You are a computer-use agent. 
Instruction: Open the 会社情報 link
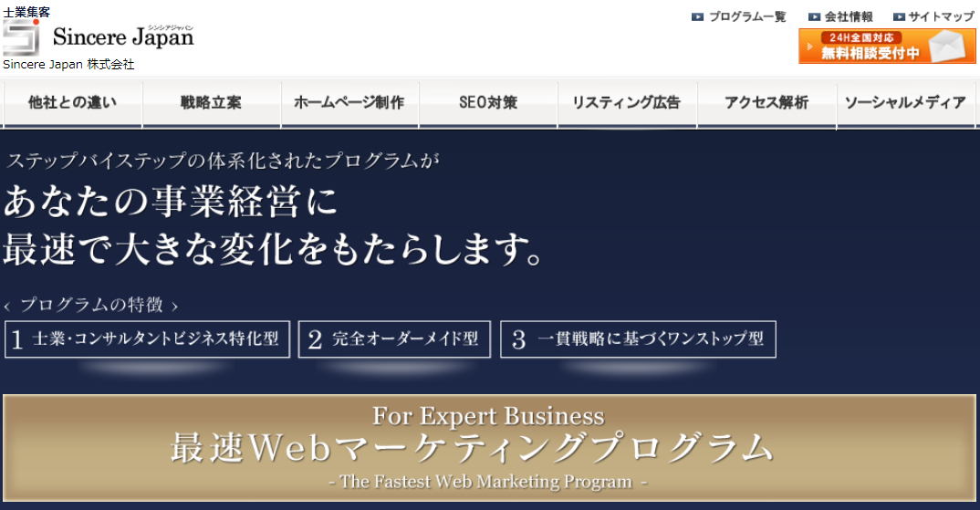pyautogui.click(x=849, y=16)
